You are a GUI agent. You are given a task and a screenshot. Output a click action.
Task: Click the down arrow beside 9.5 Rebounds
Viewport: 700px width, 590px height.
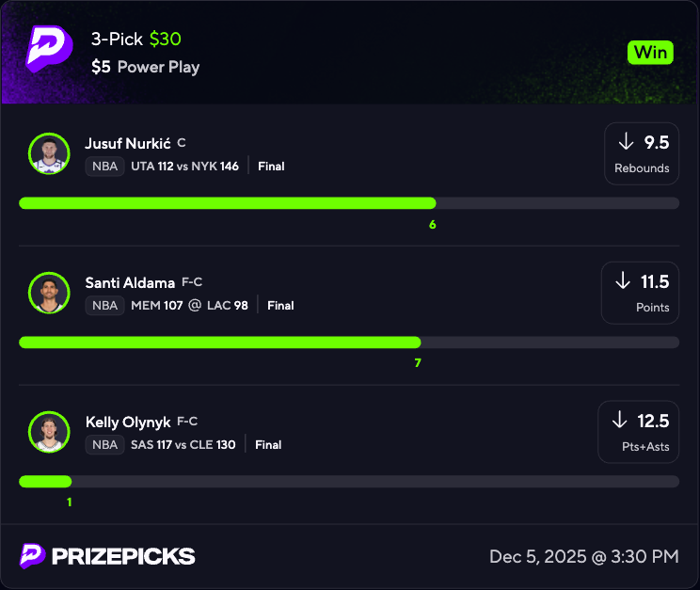pyautogui.click(x=626, y=142)
